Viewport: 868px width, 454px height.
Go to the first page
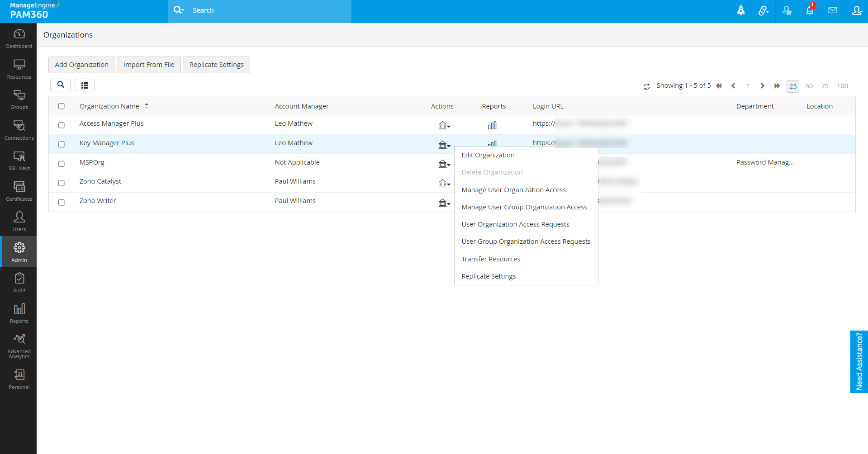pos(719,86)
